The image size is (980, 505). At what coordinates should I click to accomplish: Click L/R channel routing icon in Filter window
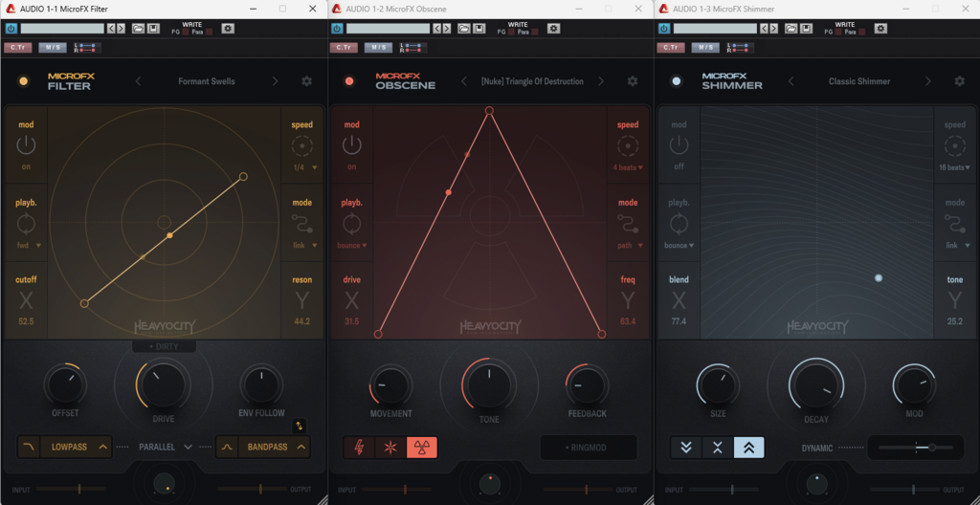84,48
